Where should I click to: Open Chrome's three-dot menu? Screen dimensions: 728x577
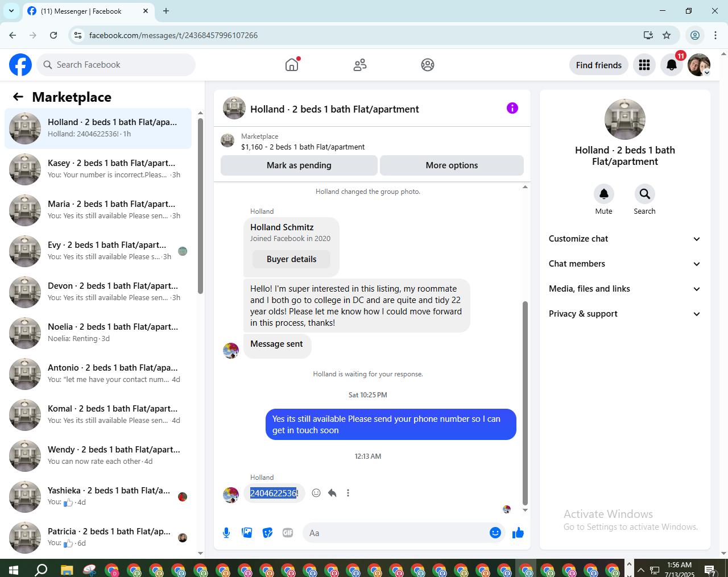coord(715,35)
